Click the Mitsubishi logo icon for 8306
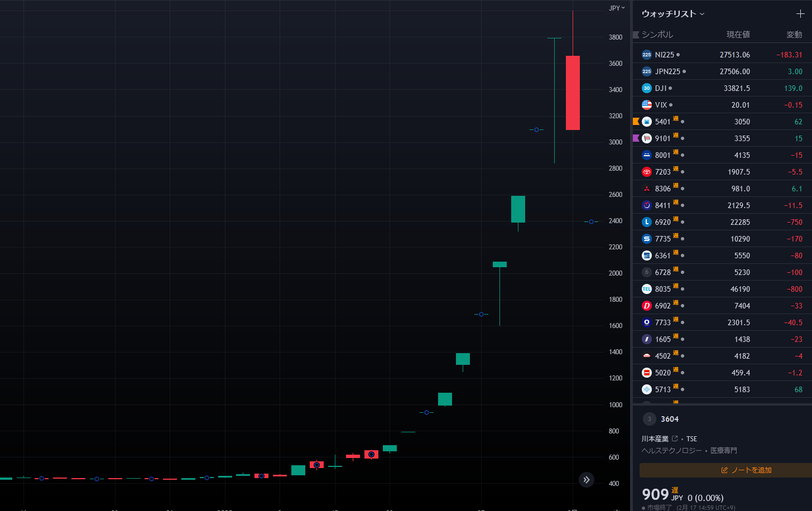 [647, 189]
